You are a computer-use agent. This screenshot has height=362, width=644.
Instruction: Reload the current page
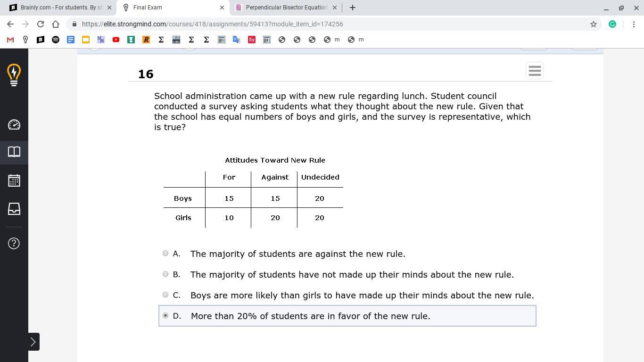click(x=41, y=24)
